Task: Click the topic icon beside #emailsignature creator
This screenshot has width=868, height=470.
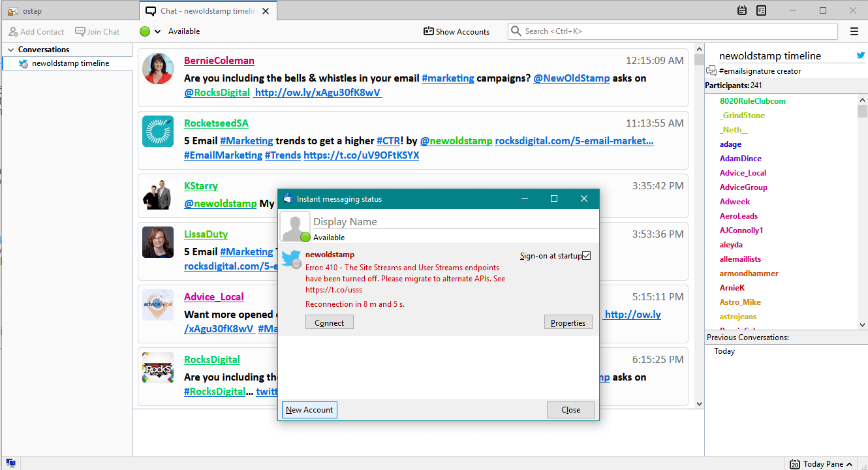Action: [711, 70]
